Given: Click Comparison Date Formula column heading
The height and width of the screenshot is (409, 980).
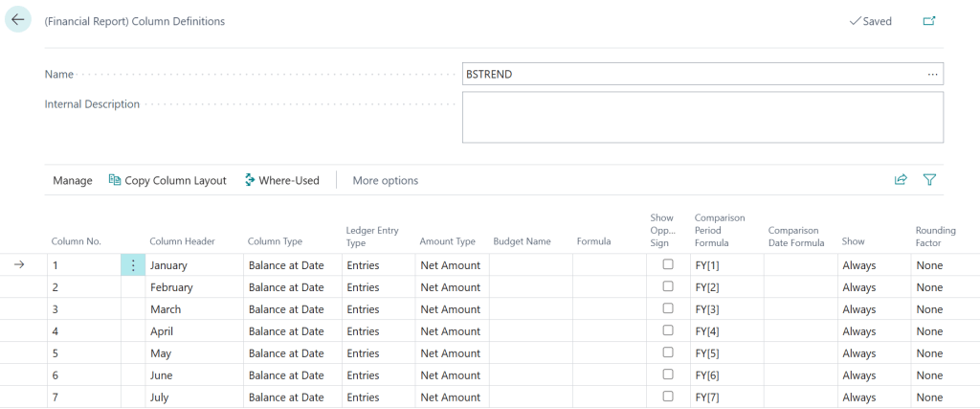Looking at the screenshot, I should [796, 236].
